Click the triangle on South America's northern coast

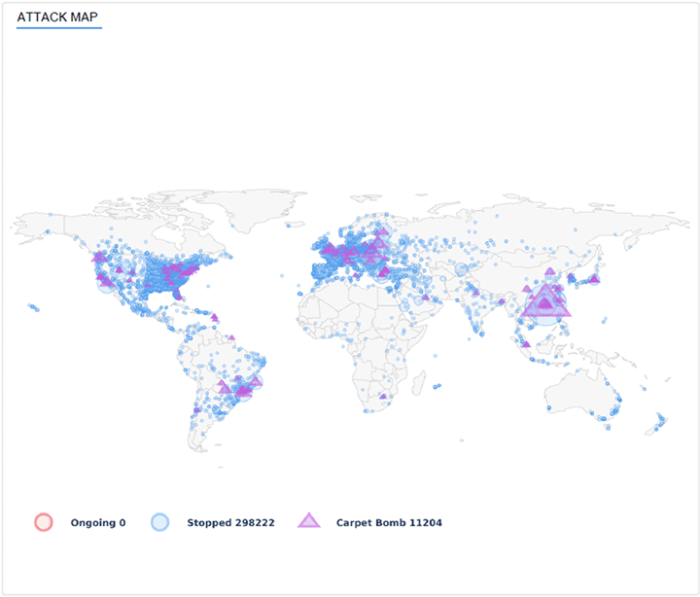coord(231,338)
